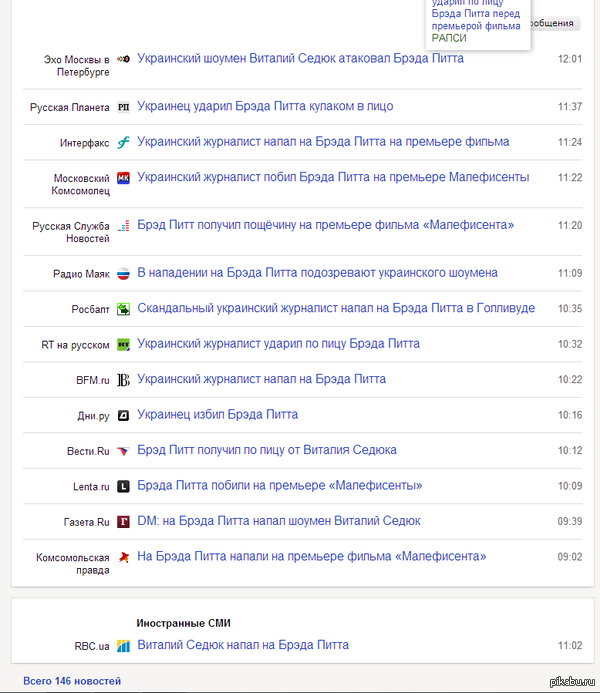Open headline 'Украинец избил Брэда Питта'
This screenshot has height=693, width=600.
(217, 414)
